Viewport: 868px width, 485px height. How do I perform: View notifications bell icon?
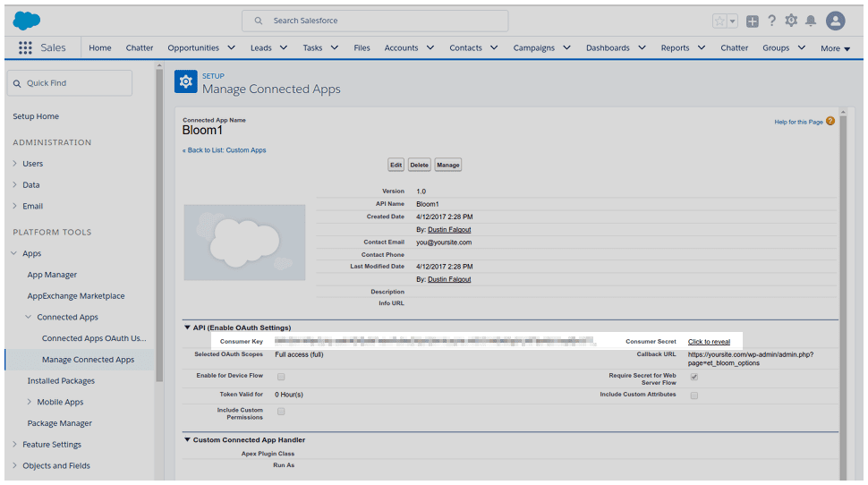811,21
